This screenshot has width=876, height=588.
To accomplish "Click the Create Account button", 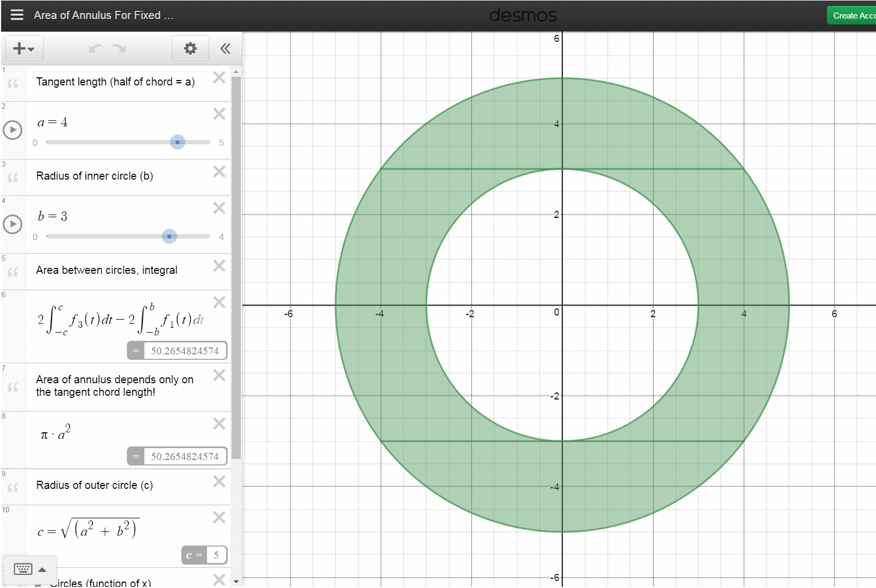I will 851,15.
